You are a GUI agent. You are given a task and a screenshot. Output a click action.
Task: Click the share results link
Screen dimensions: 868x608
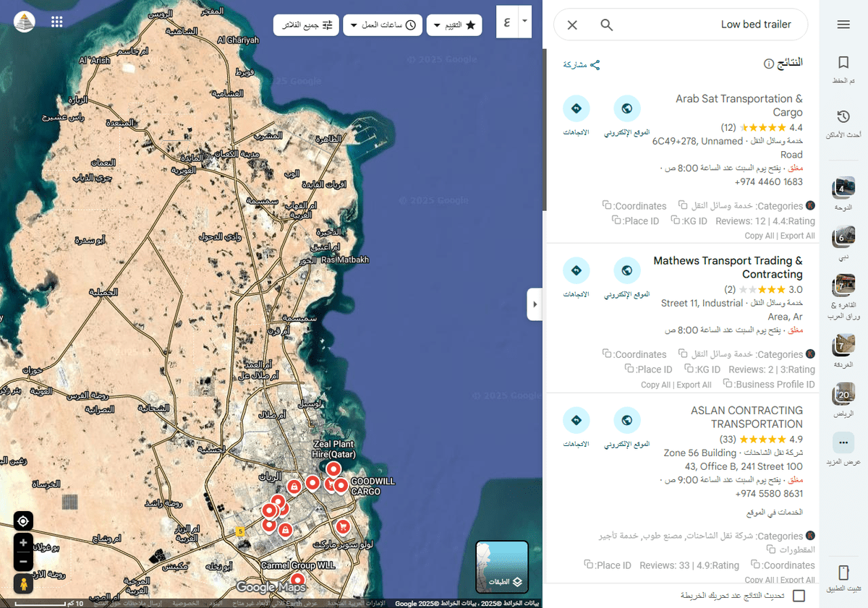point(582,65)
